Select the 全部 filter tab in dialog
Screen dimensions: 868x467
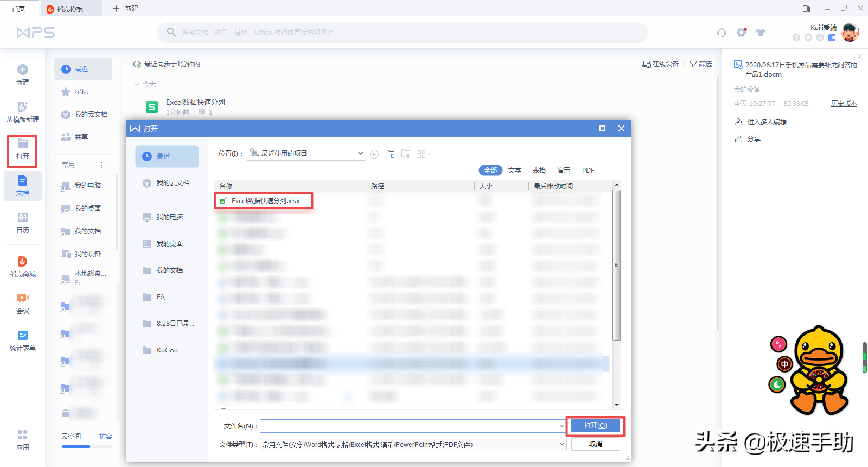pos(490,171)
